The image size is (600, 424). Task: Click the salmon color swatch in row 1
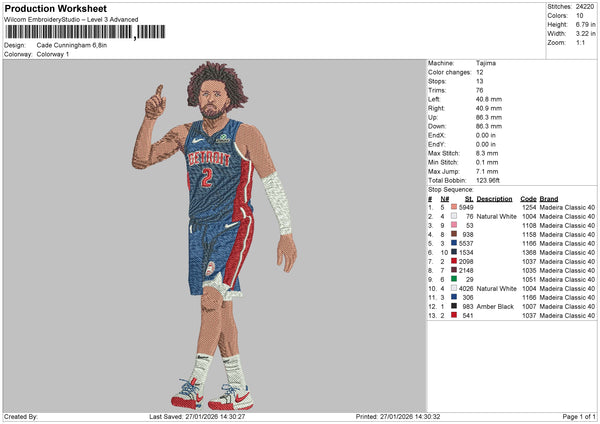coord(454,205)
